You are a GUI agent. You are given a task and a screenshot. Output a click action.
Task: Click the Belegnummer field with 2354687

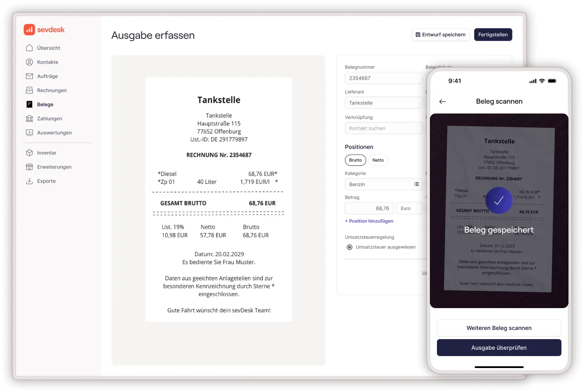(384, 78)
